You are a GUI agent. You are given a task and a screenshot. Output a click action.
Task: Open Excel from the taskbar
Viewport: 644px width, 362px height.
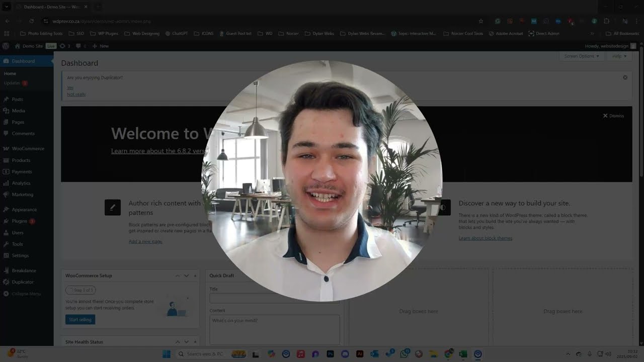(463, 354)
